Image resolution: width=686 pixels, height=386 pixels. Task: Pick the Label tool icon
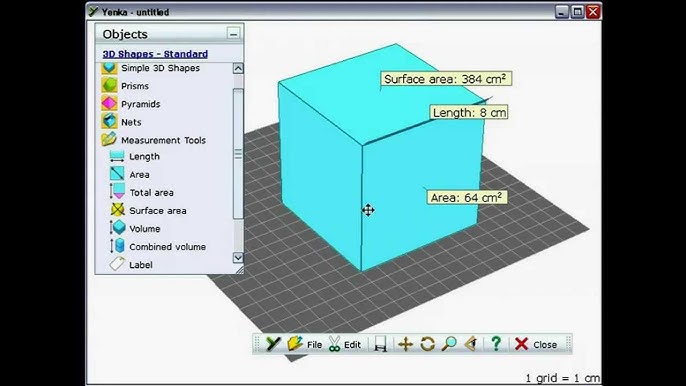pos(117,264)
